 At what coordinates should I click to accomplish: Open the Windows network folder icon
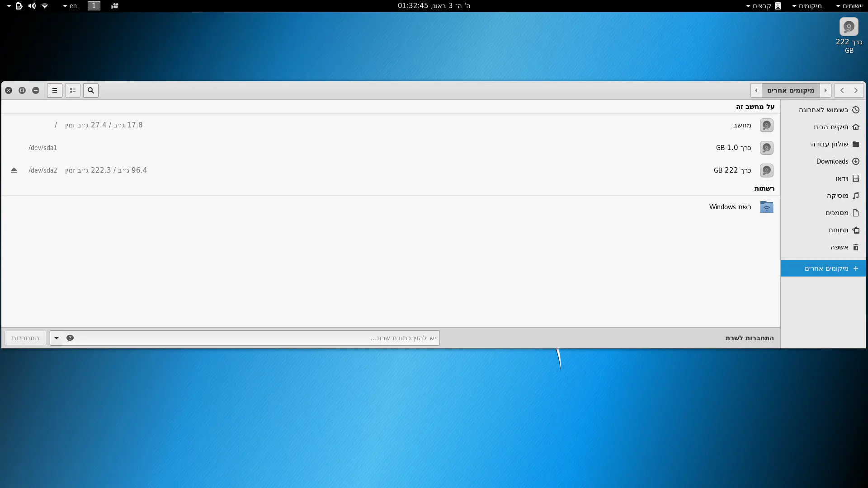pyautogui.click(x=766, y=207)
